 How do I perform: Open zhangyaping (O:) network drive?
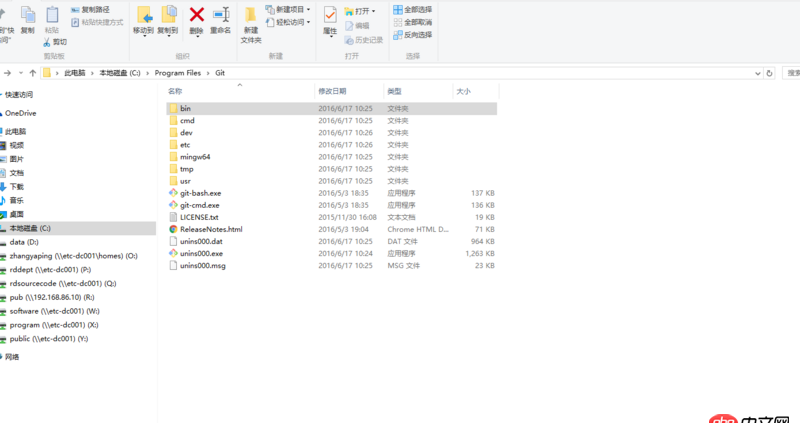[x=73, y=256]
